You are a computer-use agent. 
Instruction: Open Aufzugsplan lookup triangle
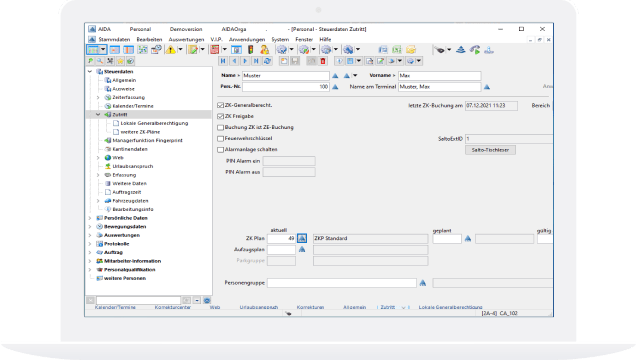[302, 249]
